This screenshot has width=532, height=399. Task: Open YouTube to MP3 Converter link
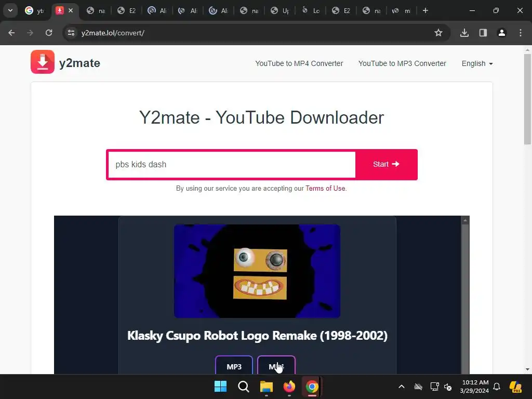click(402, 63)
